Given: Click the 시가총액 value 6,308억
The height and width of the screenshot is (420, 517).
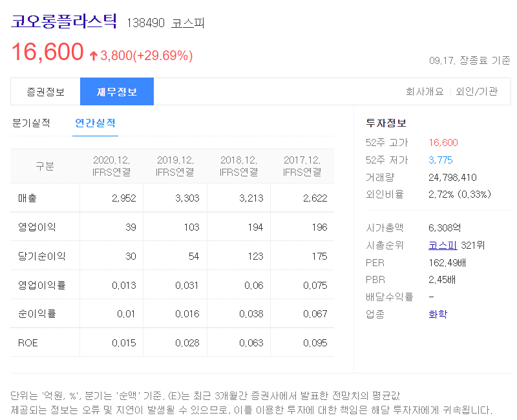Looking at the screenshot, I should [445, 227].
